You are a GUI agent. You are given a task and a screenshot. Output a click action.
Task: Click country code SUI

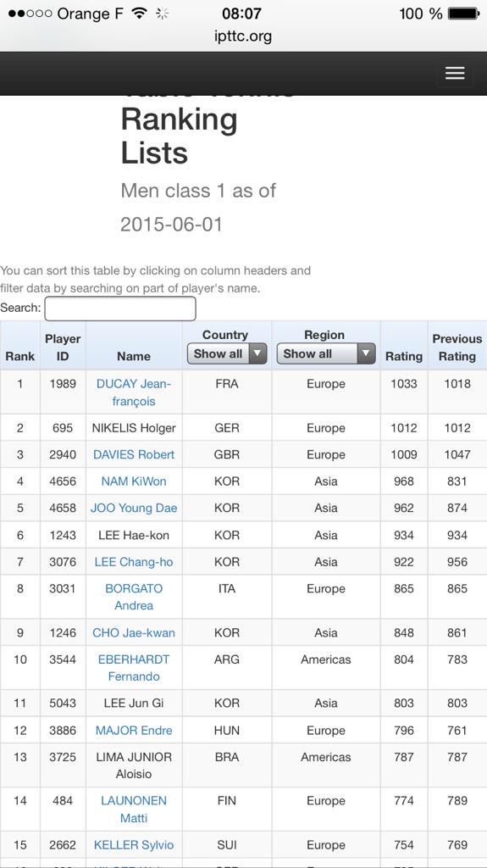[227, 845]
